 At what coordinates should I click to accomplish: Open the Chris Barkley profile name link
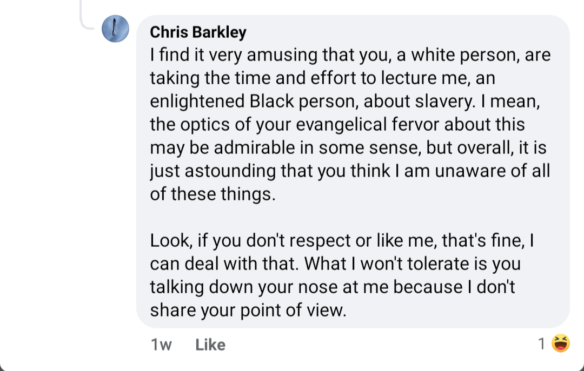pos(198,32)
